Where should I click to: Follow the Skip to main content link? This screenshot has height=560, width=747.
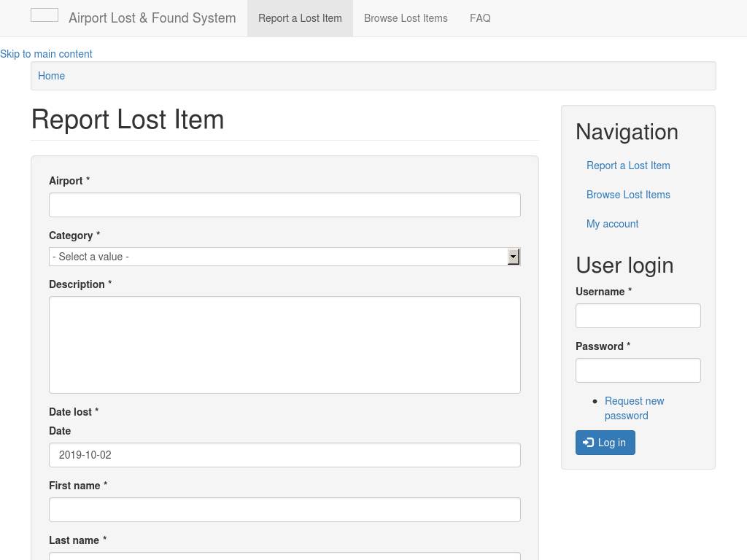tap(46, 54)
